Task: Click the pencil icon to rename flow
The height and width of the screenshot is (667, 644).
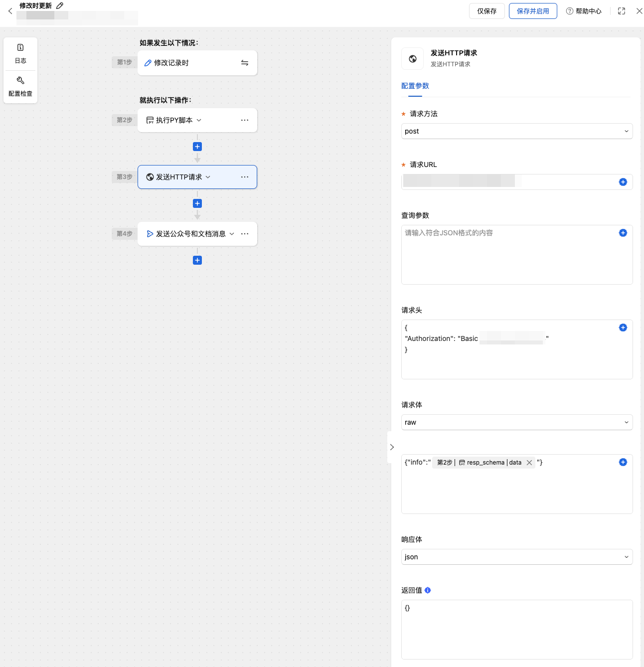Action: pyautogui.click(x=60, y=5)
